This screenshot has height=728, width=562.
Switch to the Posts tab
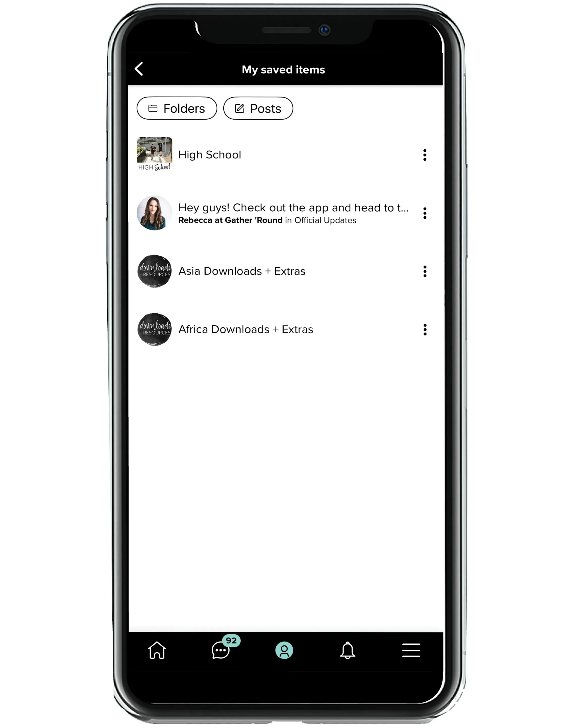tap(258, 108)
